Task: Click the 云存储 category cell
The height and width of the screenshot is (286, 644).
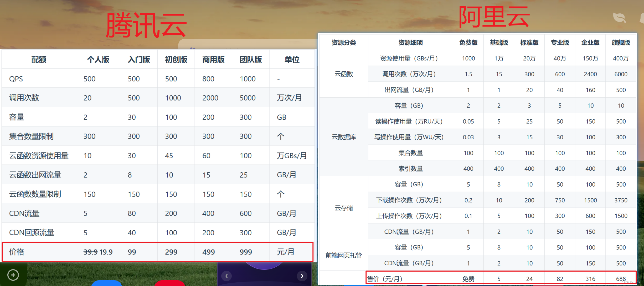Action: [344, 208]
